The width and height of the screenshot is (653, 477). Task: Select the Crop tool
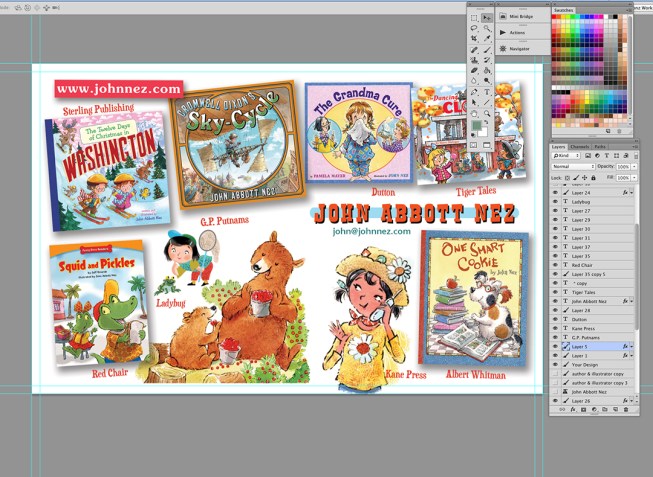[474, 39]
